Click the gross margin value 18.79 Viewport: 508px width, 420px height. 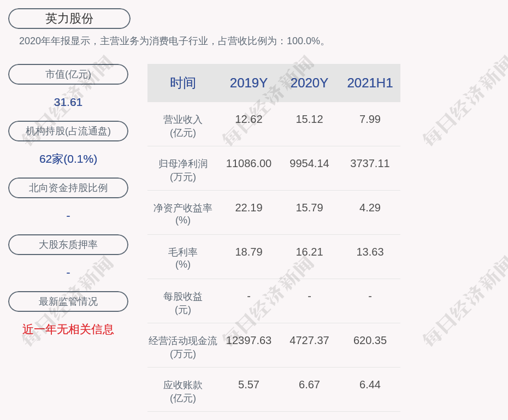249,252
